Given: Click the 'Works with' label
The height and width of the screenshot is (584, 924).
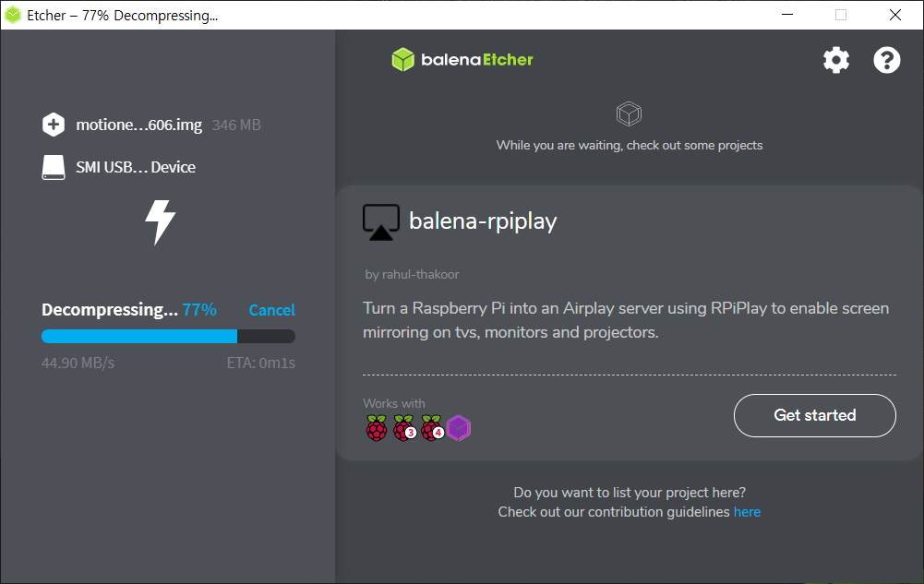Looking at the screenshot, I should pyautogui.click(x=393, y=403).
